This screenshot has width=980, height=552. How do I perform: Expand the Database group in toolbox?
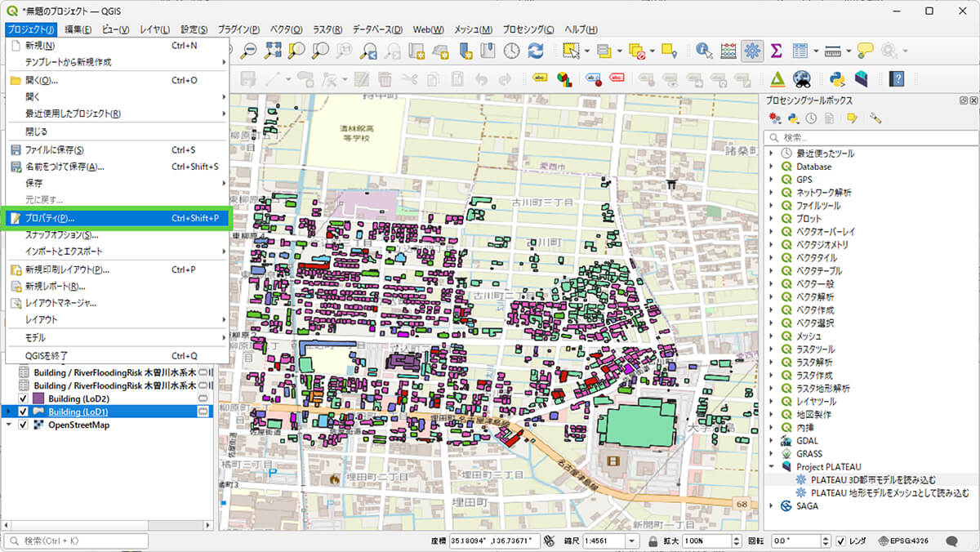tap(771, 167)
